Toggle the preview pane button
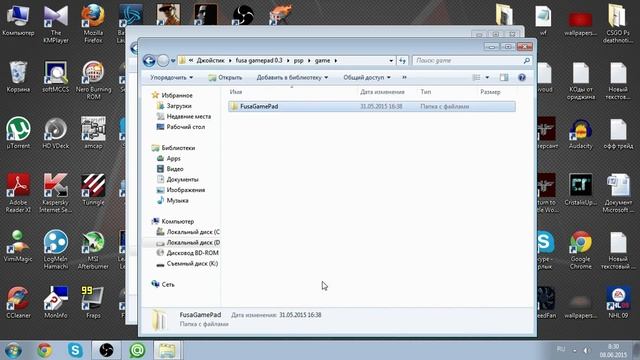This screenshot has width=640, height=360. pyautogui.click(x=504, y=78)
